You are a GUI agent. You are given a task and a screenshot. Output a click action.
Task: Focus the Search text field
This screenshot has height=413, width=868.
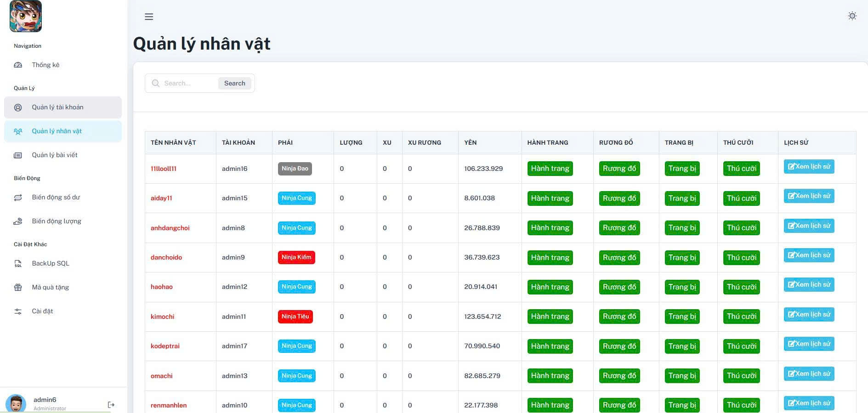[188, 83]
